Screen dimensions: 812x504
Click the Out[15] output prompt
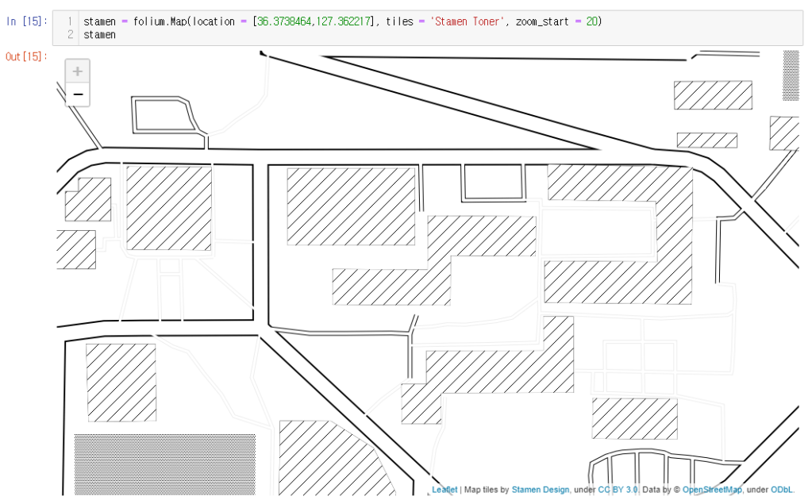click(26, 56)
